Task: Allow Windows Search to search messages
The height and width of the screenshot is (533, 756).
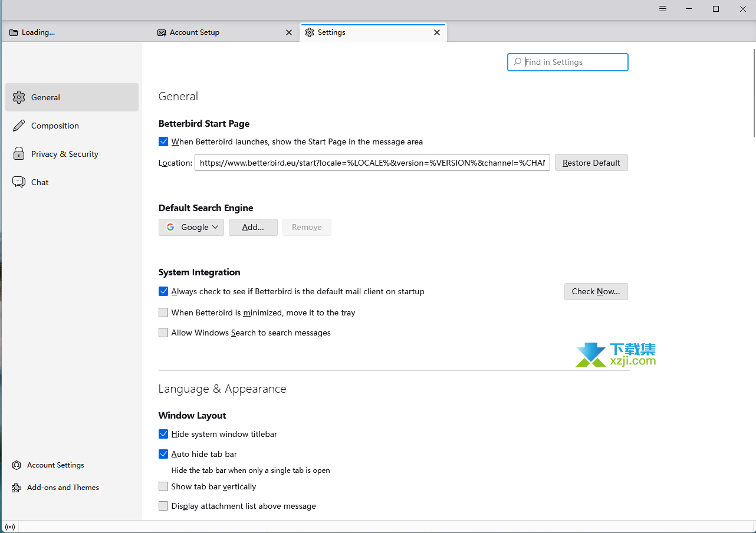Action: 163,333
